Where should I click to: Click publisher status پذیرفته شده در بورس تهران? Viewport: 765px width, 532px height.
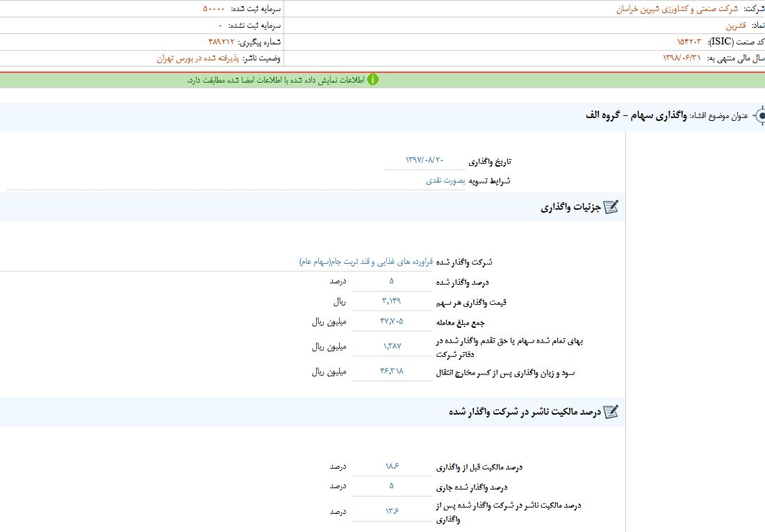[198, 58]
